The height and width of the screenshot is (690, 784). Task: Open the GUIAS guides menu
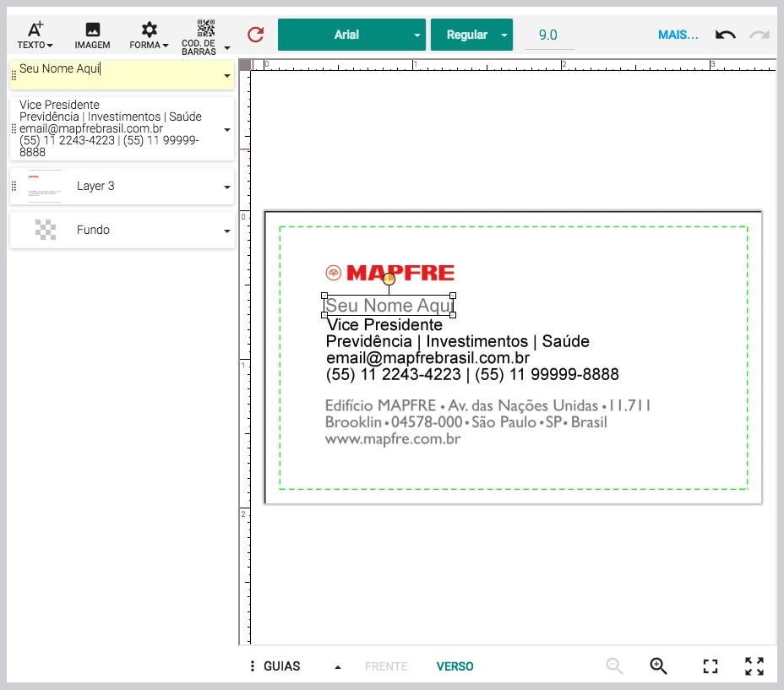click(282, 666)
